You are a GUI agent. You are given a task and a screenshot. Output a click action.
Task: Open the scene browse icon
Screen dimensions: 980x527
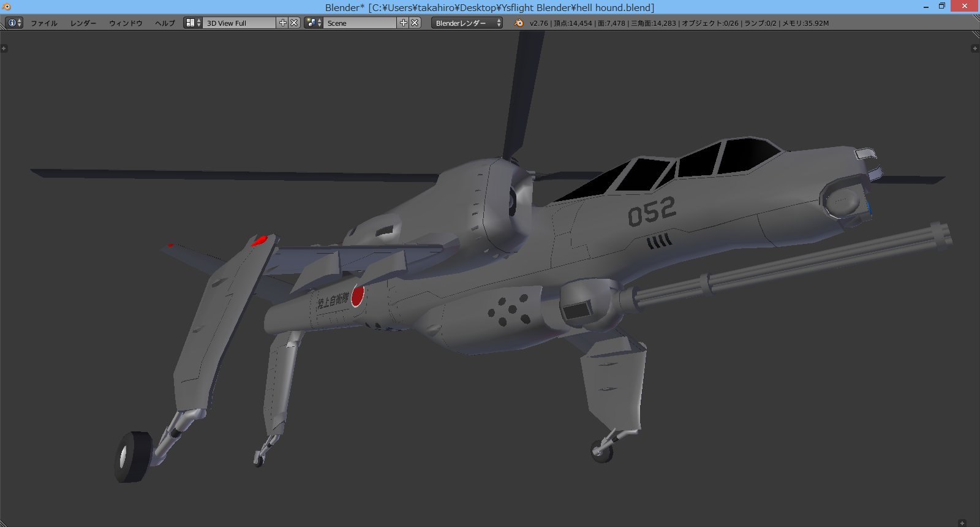pyautogui.click(x=314, y=23)
